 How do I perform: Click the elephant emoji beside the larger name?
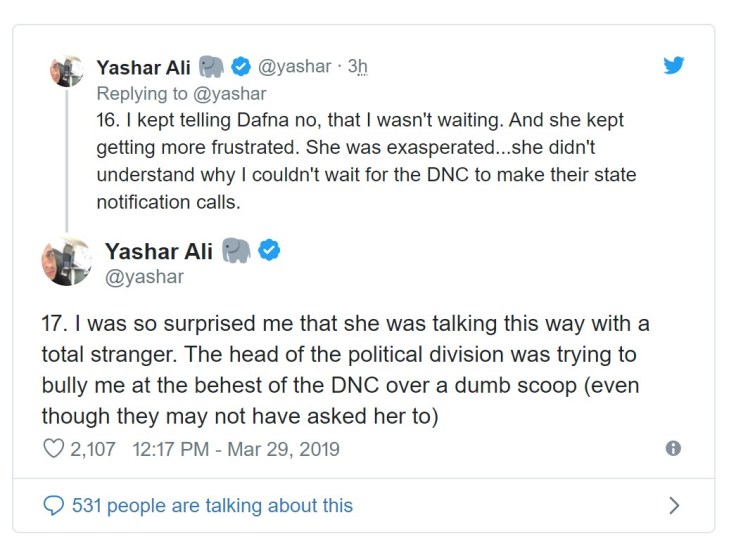[x=236, y=250]
